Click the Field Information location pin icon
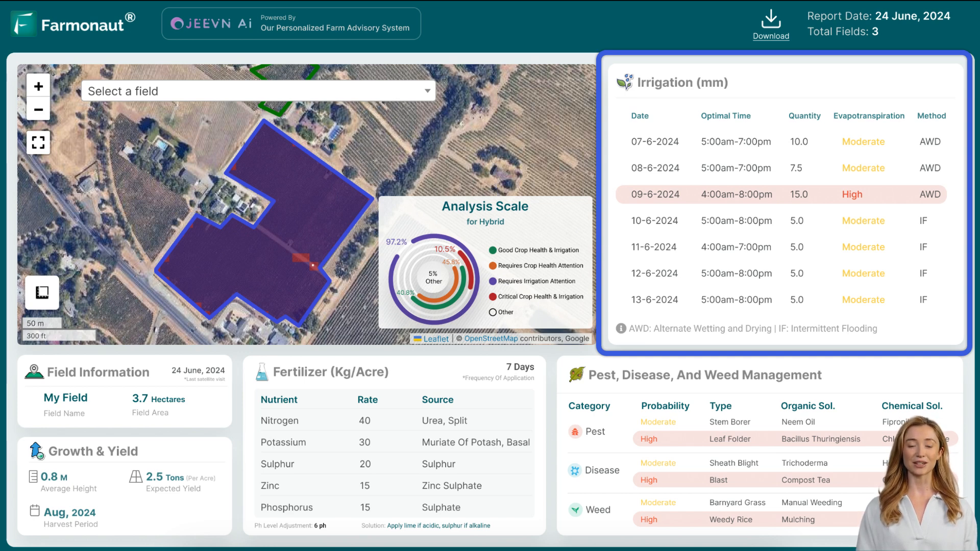The image size is (980, 551). click(x=34, y=372)
